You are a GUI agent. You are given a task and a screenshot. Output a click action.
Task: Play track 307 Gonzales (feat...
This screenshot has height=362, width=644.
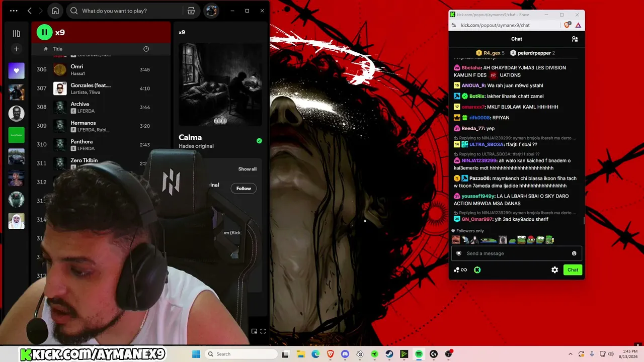pyautogui.click(x=101, y=88)
